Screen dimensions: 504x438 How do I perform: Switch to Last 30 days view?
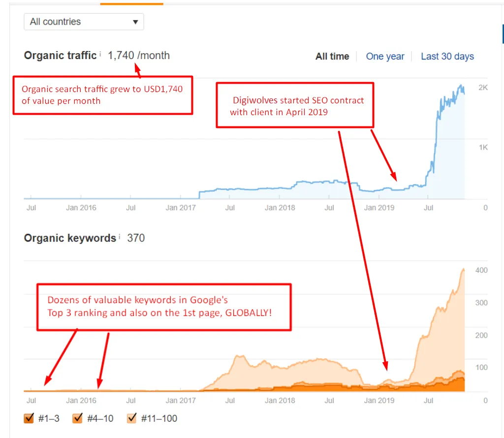click(x=447, y=56)
